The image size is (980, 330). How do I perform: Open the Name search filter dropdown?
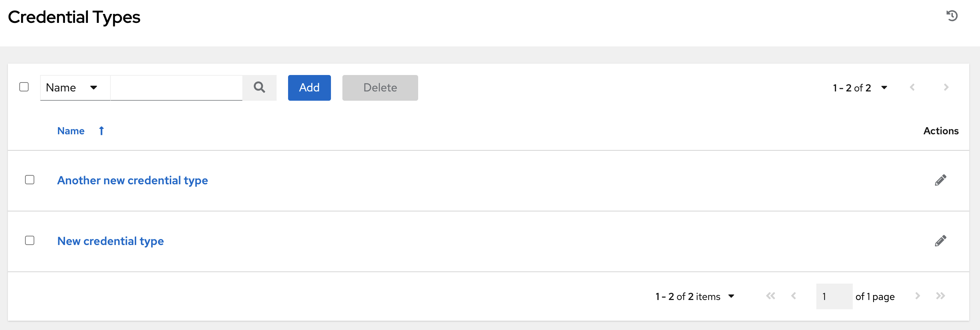(x=75, y=87)
